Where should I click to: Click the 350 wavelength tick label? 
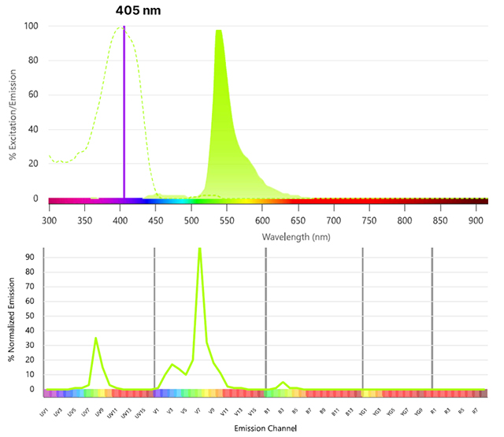[x=84, y=220]
